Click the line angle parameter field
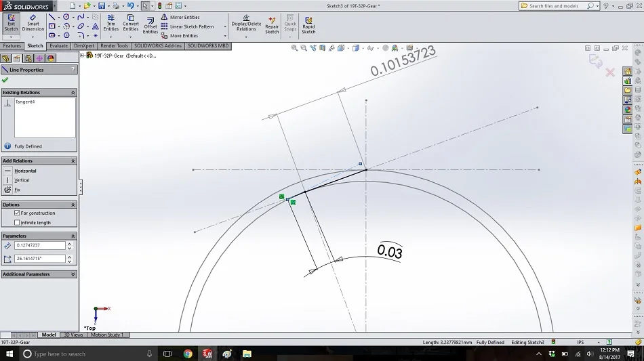The width and height of the screenshot is (644, 361). pos(40,259)
